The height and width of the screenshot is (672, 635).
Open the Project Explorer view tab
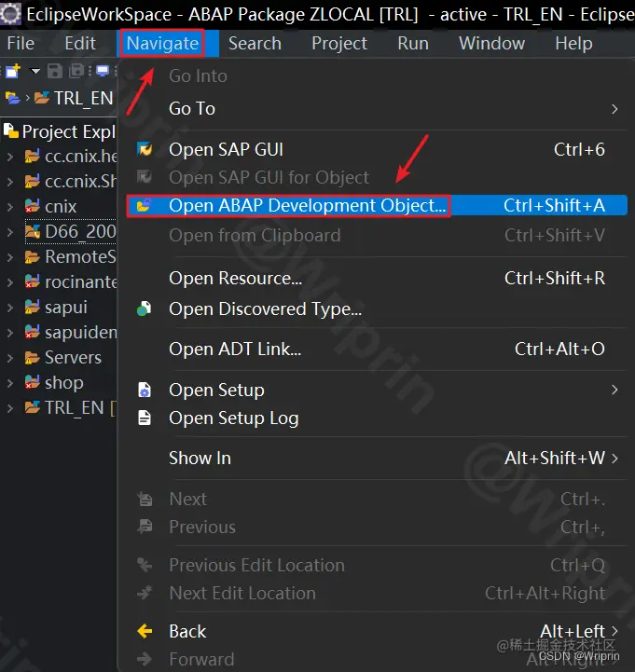click(60, 131)
